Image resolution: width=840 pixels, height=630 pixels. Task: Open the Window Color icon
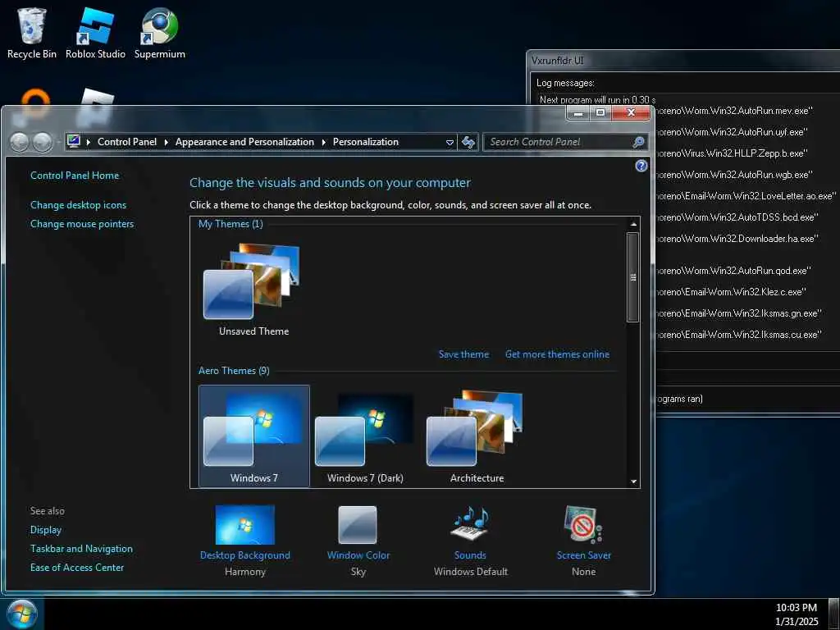358,525
